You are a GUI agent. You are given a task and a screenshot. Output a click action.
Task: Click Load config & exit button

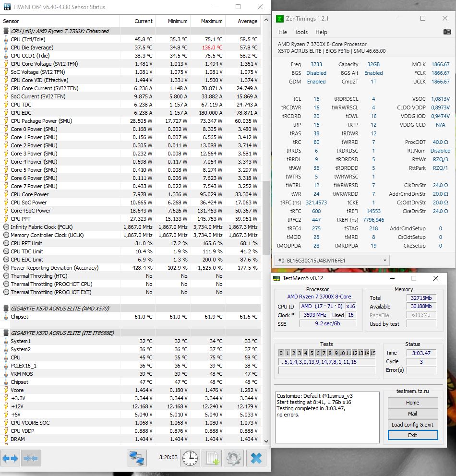[x=413, y=424]
